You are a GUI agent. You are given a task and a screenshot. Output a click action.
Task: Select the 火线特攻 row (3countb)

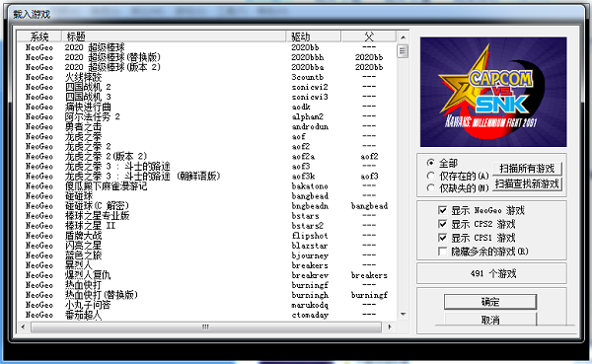click(x=206, y=77)
